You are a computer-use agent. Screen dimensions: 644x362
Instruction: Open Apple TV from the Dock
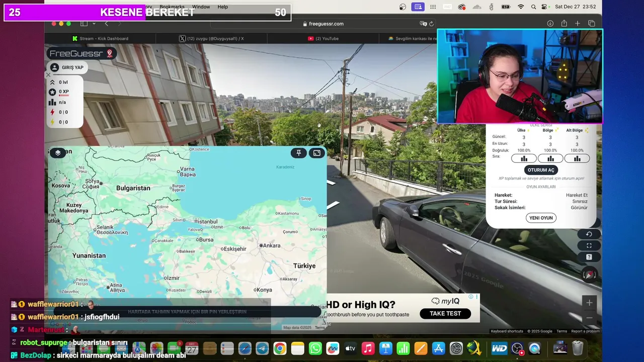351,348
